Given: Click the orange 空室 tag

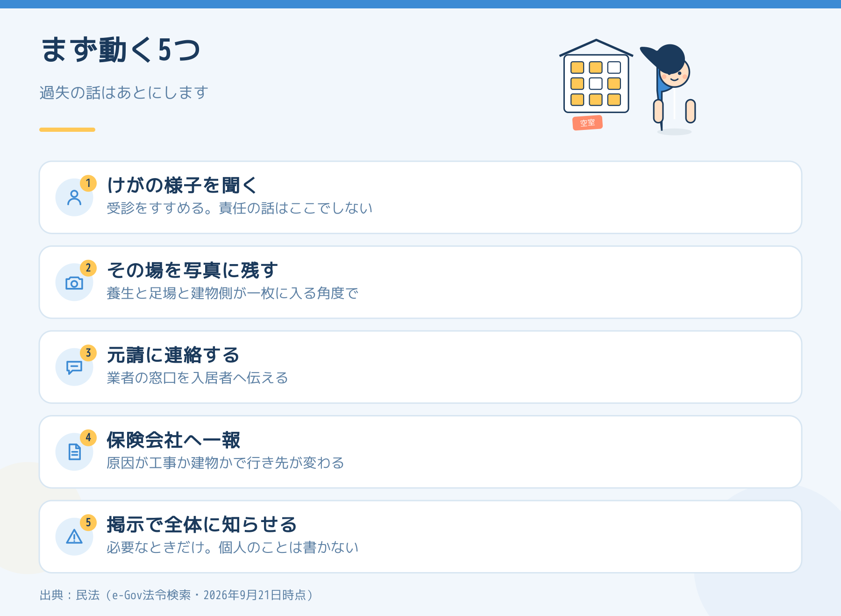Looking at the screenshot, I should click(588, 123).
